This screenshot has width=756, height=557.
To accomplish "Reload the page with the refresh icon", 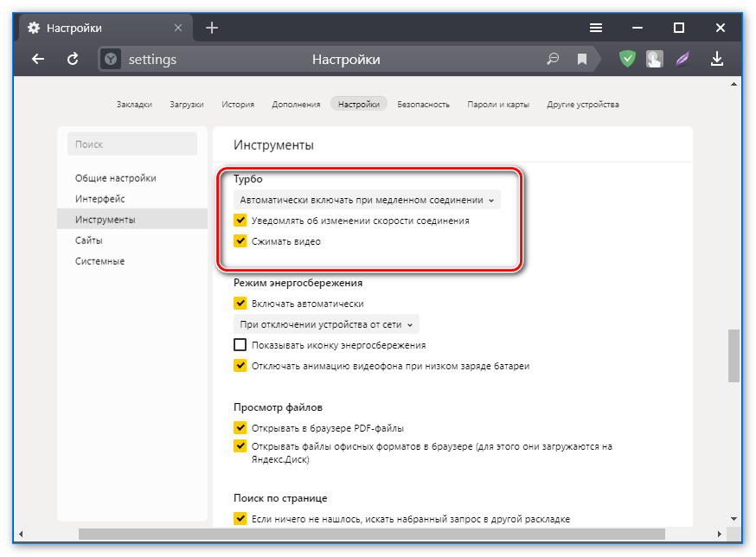I will (74, 59).
